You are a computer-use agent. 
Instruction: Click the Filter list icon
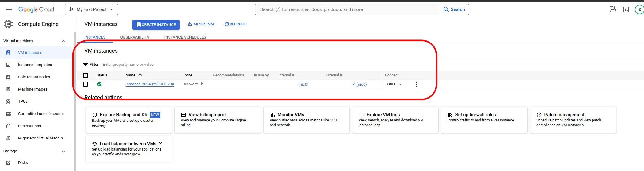[86, 65]
